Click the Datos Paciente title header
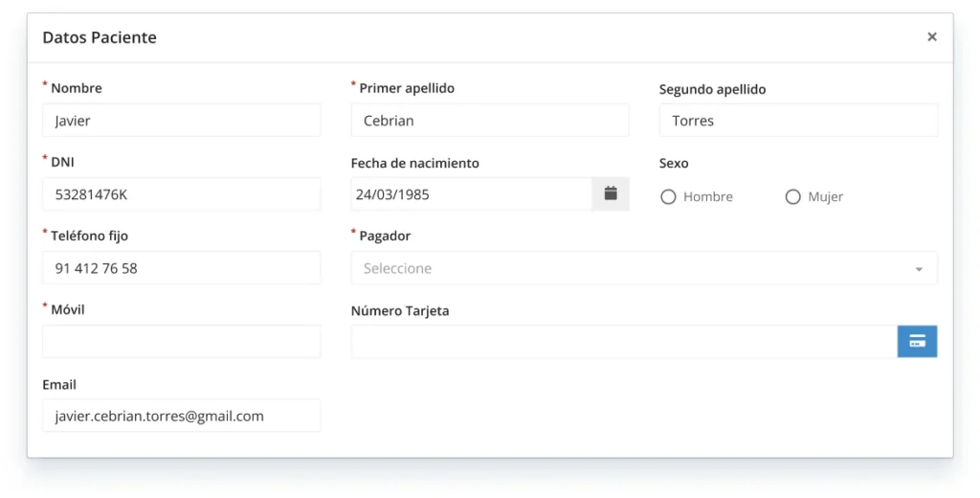The width and height of the screenshot is (980, 498). click(100, 37)
